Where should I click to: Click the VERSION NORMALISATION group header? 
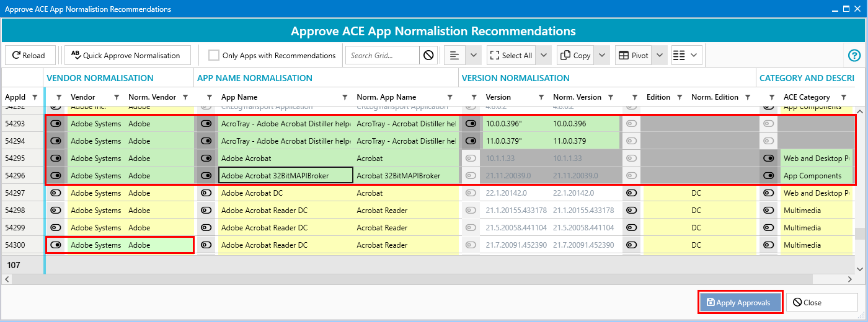(x=516, y=78)
